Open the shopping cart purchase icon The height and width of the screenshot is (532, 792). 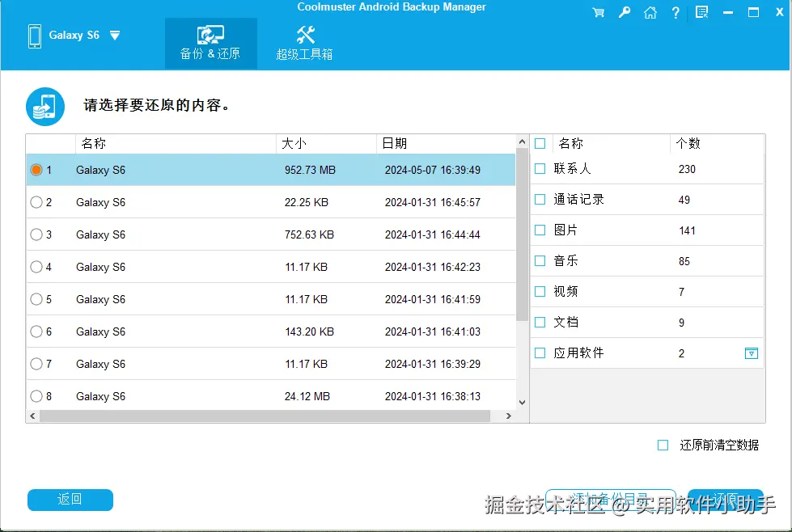click(599, 13)
